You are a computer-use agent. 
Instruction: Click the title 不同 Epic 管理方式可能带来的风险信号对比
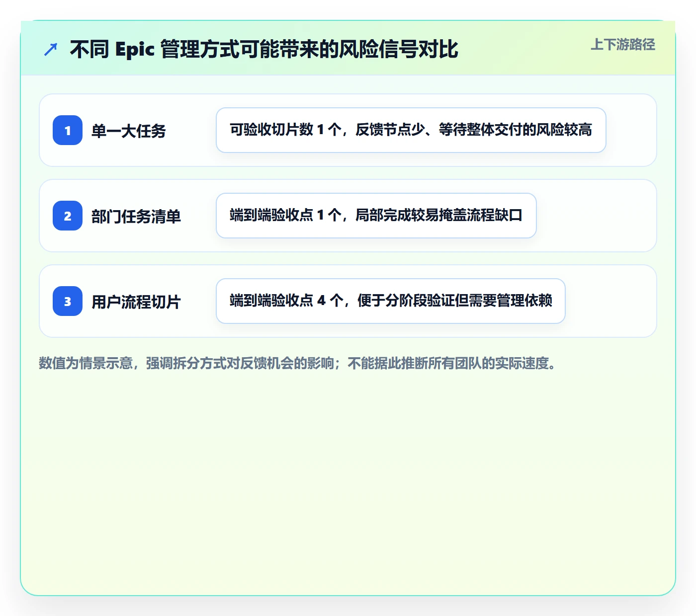click(264, 49)
